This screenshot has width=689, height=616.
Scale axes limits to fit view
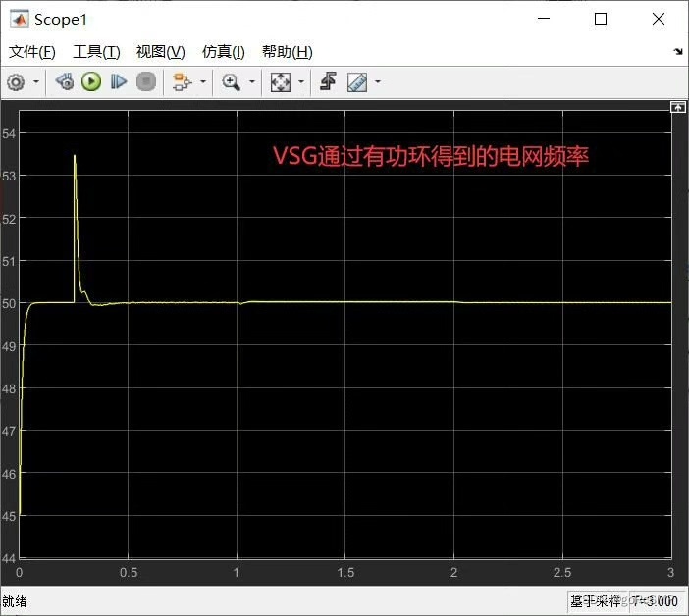tap(281, 82)
